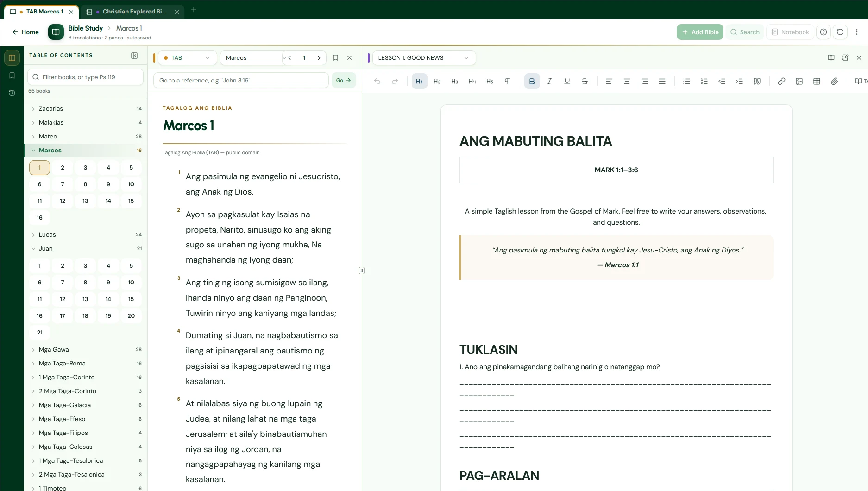Open the Notebook button
The height and width of the screenshot is (491, 868).
790,32
